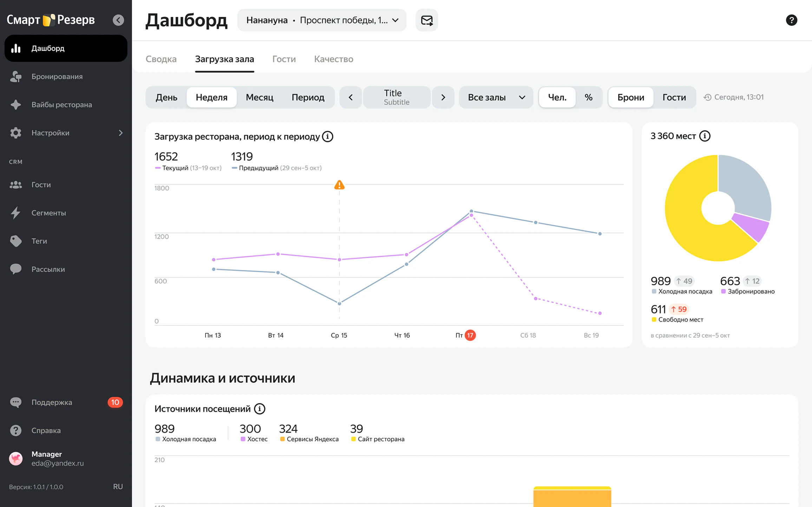Click the Ср 15 axis label

tap(339, 335)
